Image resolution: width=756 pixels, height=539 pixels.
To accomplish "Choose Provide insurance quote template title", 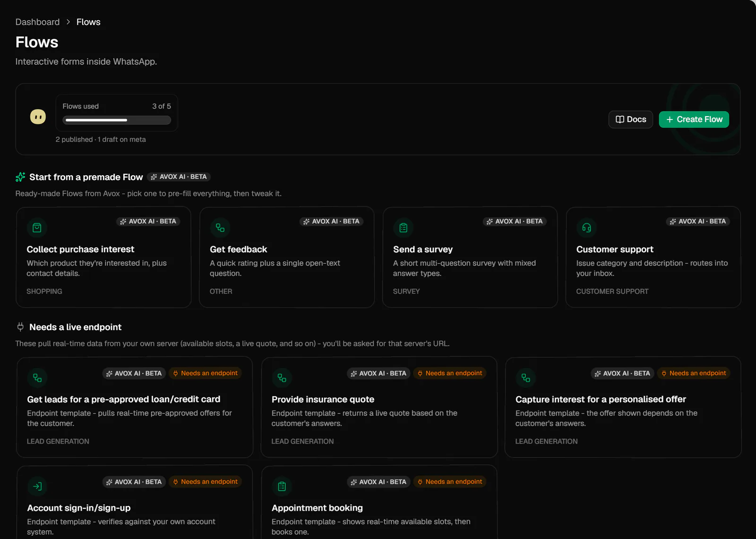I will coord(323,399).
